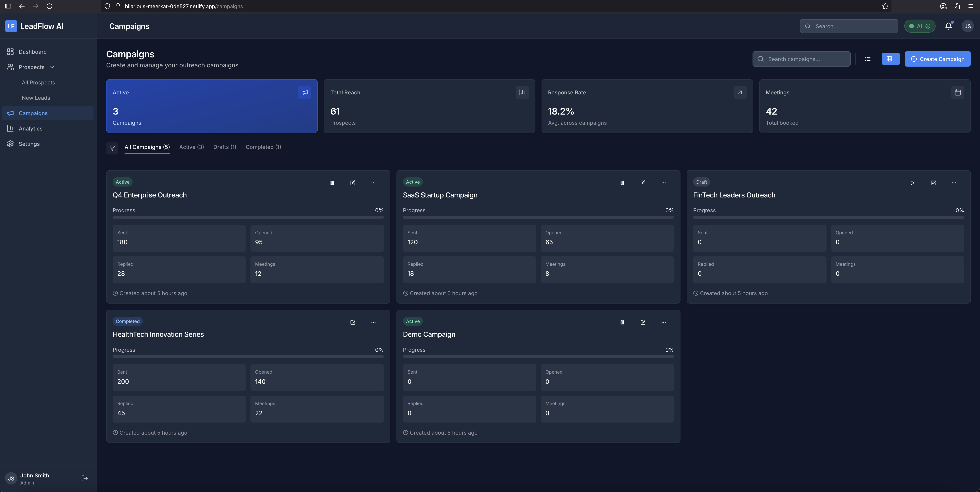This screenshot has height=492, width=980.
Task: Click the logout icon beside John Smith
Action: click(85, 478)
